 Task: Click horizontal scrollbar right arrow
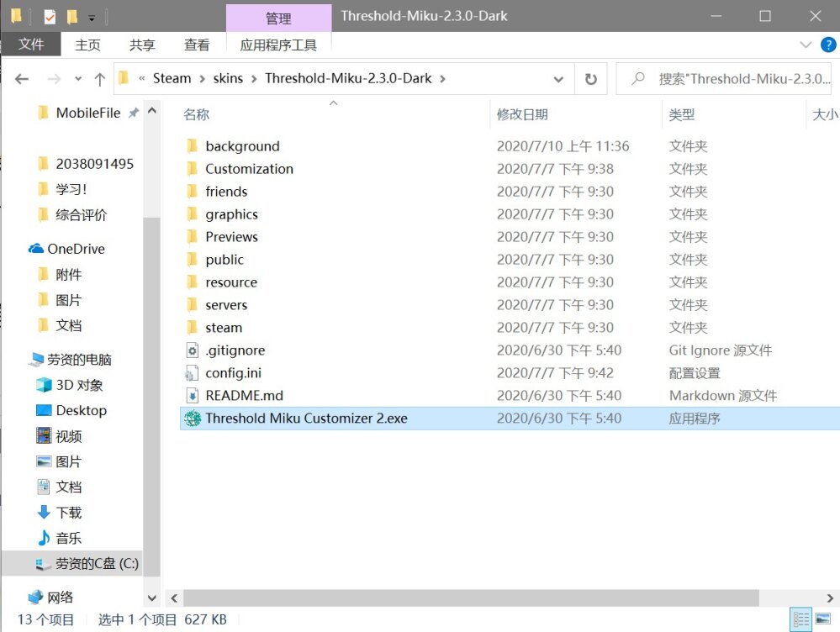pos(830,598)
